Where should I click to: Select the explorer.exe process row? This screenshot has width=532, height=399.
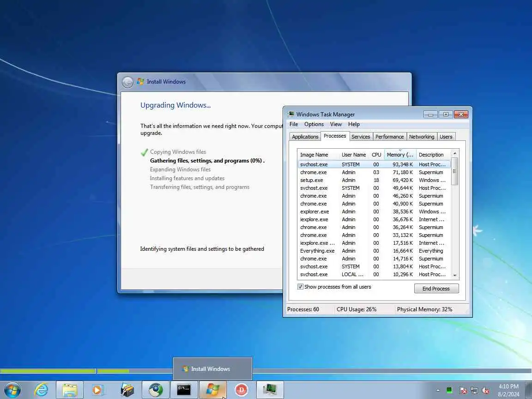[374, 212]
